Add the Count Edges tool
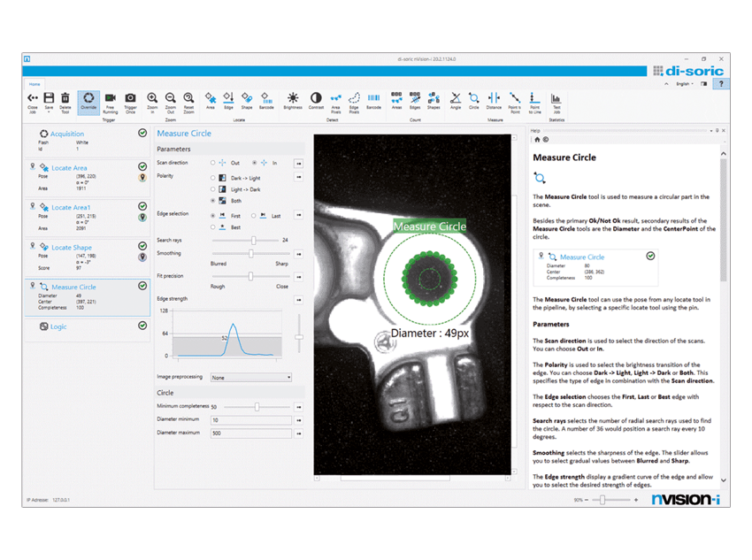752x560 pixels. click(x=415, y=101)
